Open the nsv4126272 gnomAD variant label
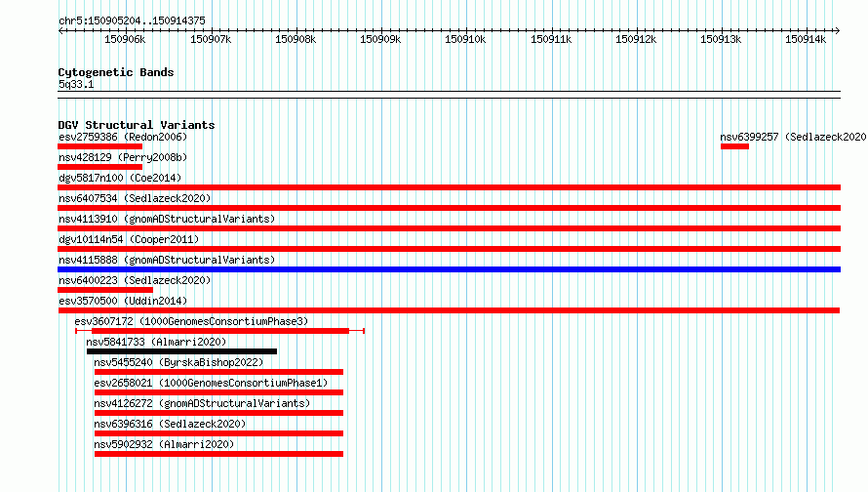This screenshot has height=492, width=868. (x=202, y=403)
